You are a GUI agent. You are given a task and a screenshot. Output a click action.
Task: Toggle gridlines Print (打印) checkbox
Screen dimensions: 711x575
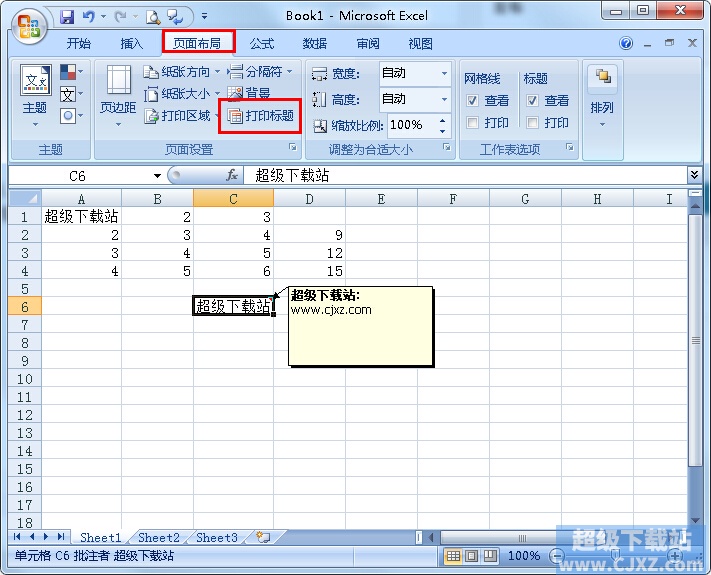(472, 122)
